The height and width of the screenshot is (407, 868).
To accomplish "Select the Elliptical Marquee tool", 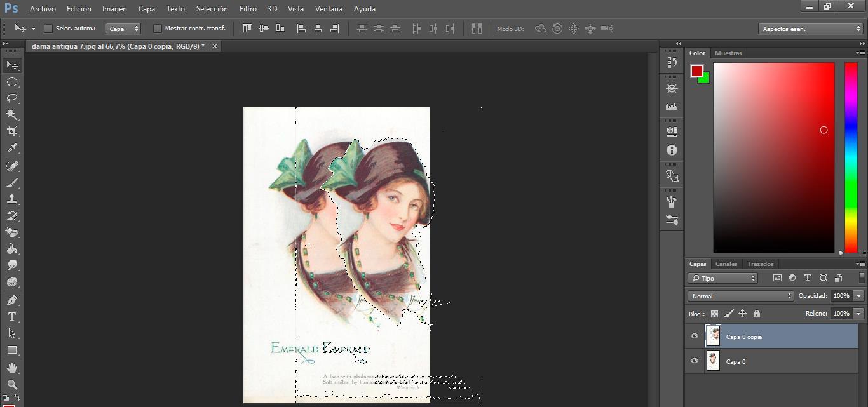I will 11,82.
